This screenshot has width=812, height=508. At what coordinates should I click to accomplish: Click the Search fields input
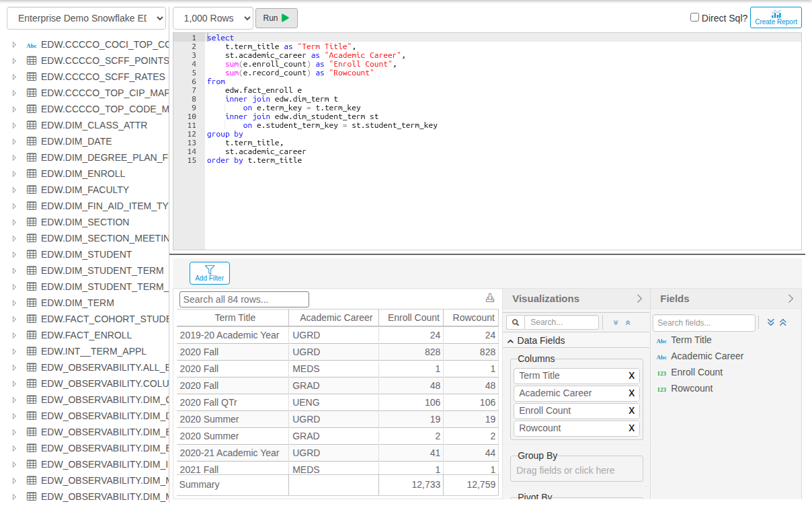(x=704, y=323)
